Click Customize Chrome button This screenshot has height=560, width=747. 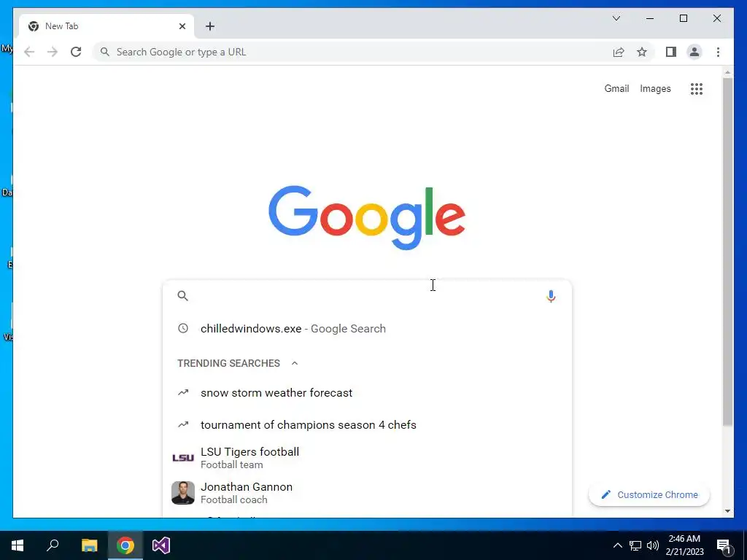(649, 495)
